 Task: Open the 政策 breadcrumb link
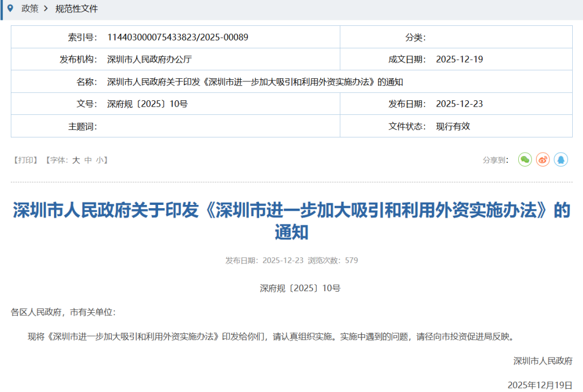click(x=30, y=9)
